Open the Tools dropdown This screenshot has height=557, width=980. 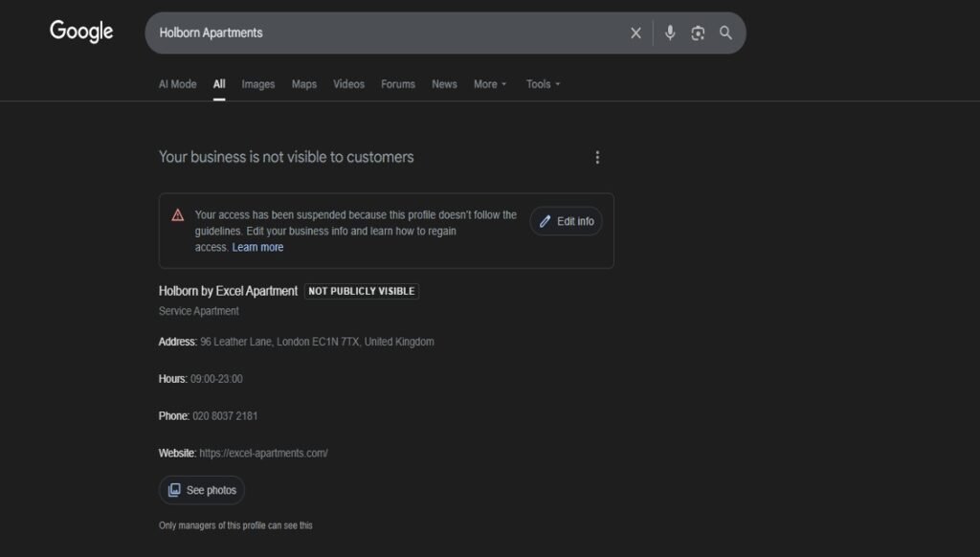point(543,84)
